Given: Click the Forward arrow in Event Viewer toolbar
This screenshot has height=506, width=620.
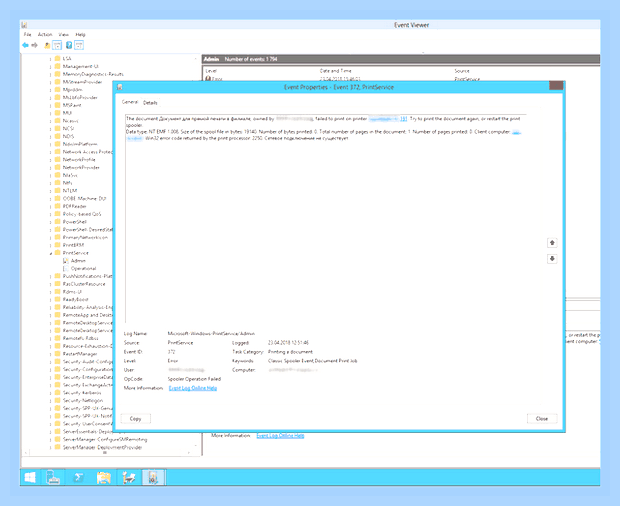Looking at the screenshot, I should point(34,45).
